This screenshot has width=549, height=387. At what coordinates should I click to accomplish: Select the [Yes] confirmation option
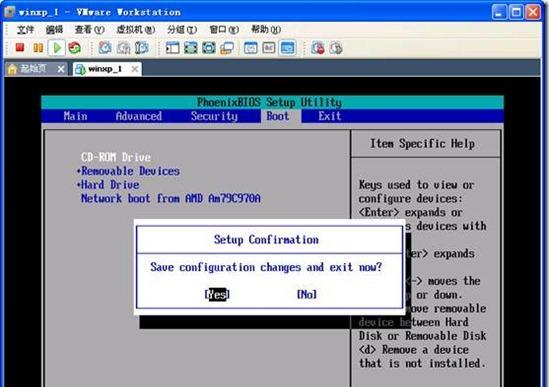[217, 294]
